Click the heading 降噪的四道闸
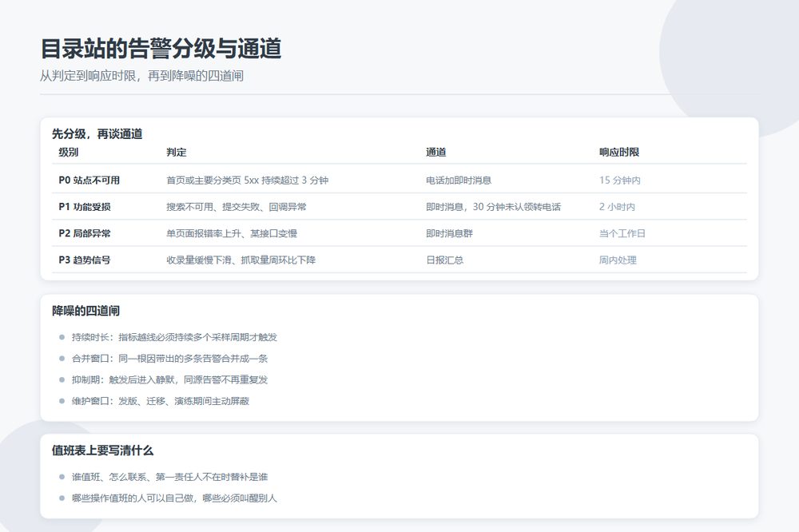Screen dimensions: 799x532 pos(85,311)
